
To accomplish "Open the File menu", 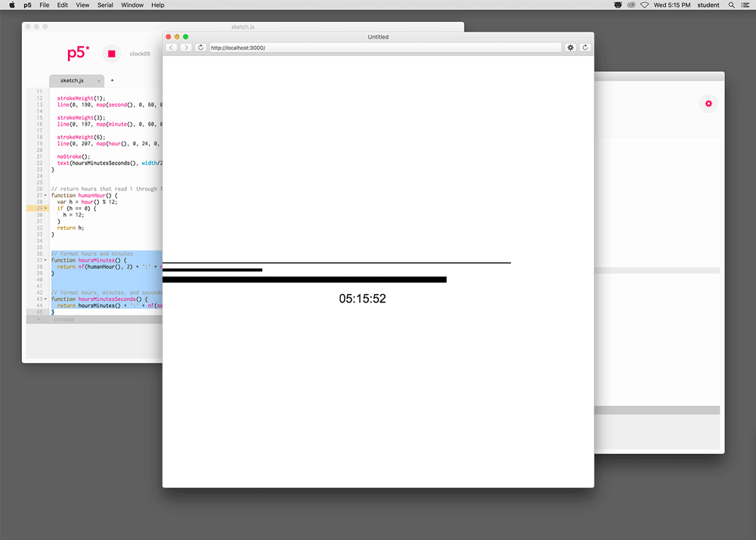I will tap(45, 5).
